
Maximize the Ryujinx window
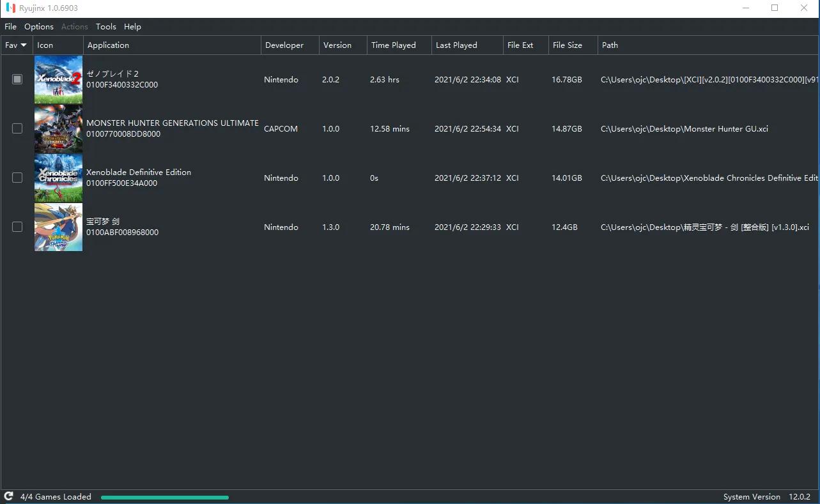tap(775, 8)
